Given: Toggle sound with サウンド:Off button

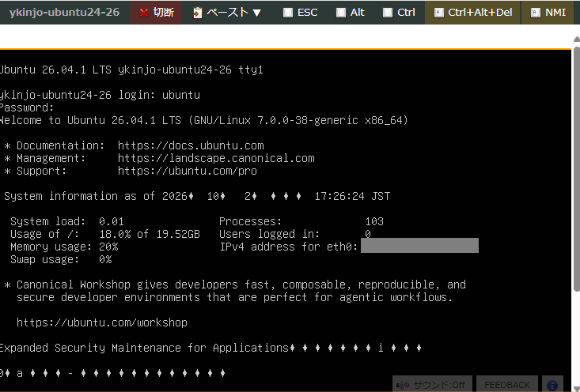Looking at the screenshot, I should point(432,385).
